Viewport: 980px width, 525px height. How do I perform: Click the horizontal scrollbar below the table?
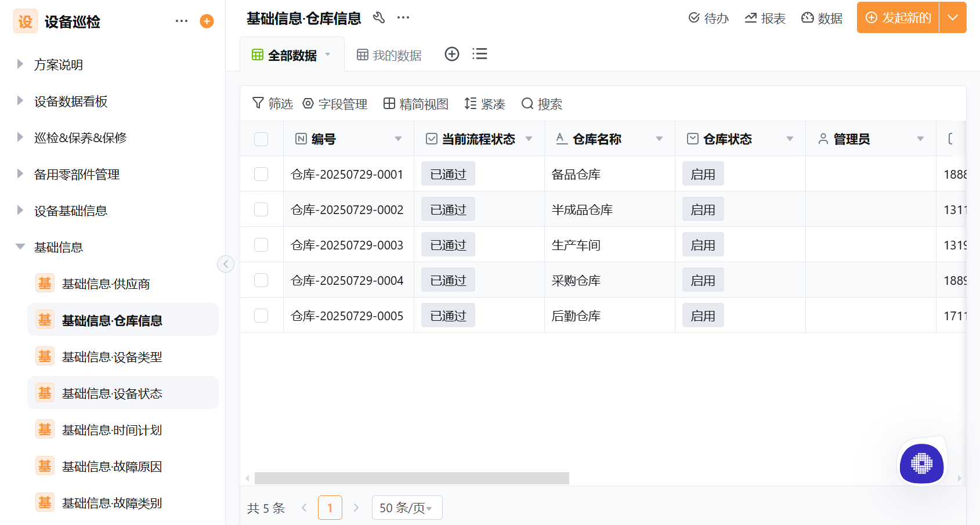[x=412, y=478]
